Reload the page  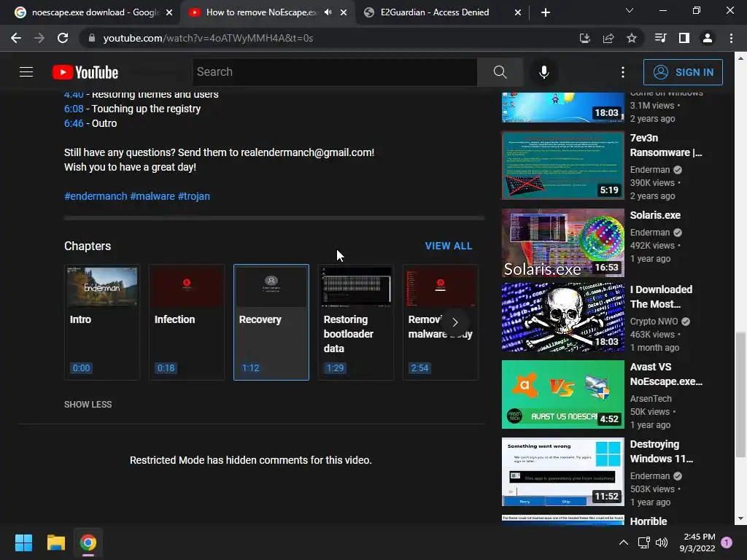tap(63, 38)
